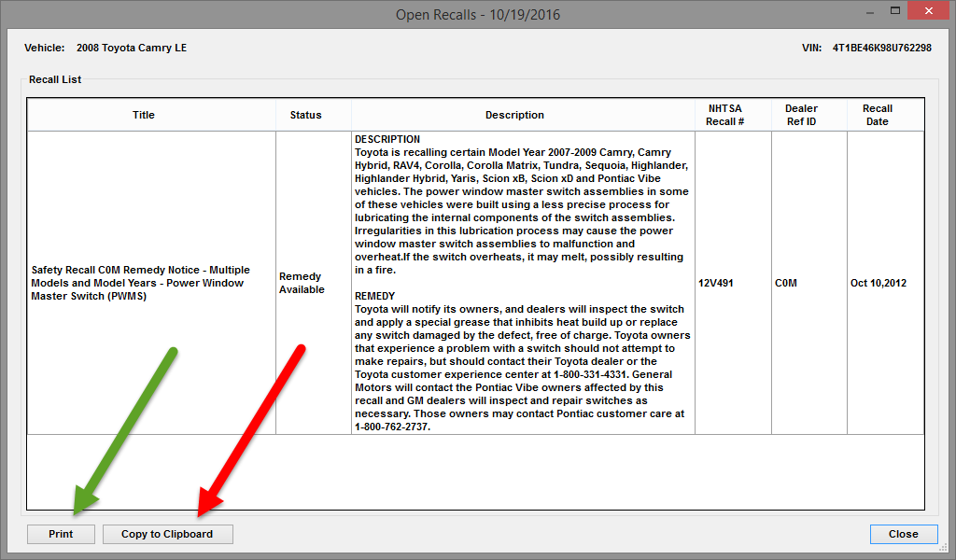Viewport: 956px width, 560px height.
Task: Close the Open Recalls window via X
Action: point(929,11)
